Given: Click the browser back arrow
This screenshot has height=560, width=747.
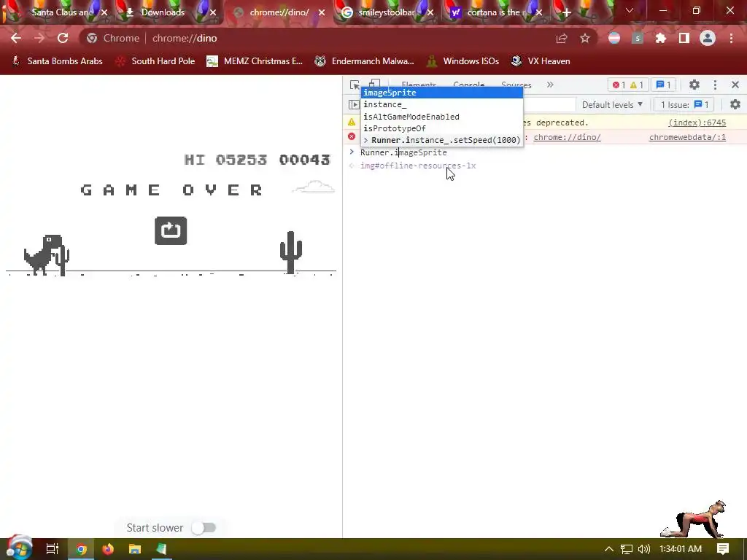Looking at the screenshot, I should click(16, 38).
